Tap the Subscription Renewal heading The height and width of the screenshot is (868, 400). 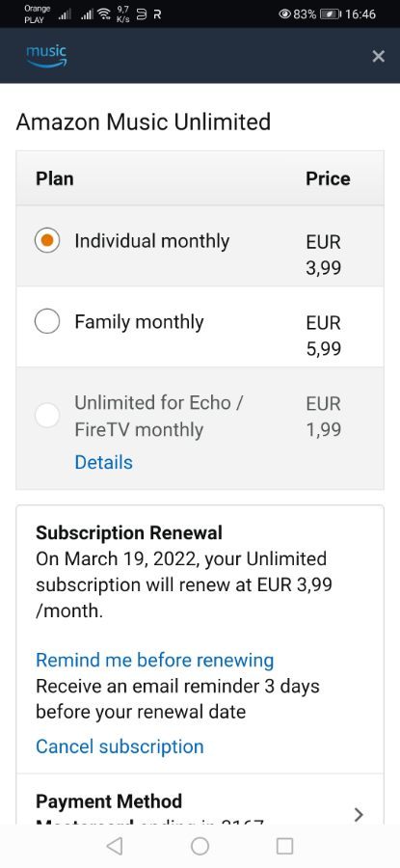[129, 532]
